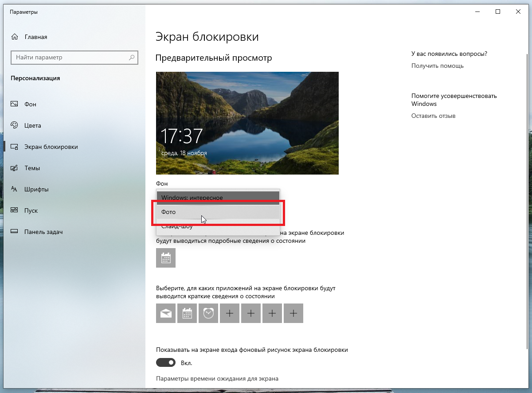
Task: Click the Оставить отзыв link
Action: pyautogui.click(x=434, y=116)
